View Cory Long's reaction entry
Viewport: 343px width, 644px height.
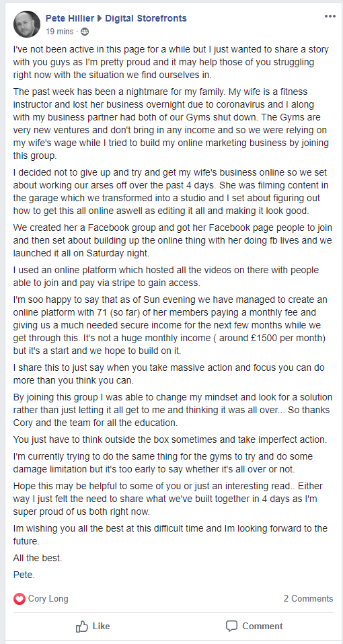48,598
